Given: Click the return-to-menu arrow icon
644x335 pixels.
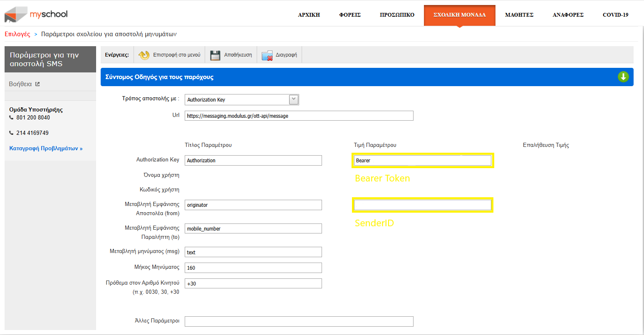Looking at the screenshot, I should tap(144, 55).
